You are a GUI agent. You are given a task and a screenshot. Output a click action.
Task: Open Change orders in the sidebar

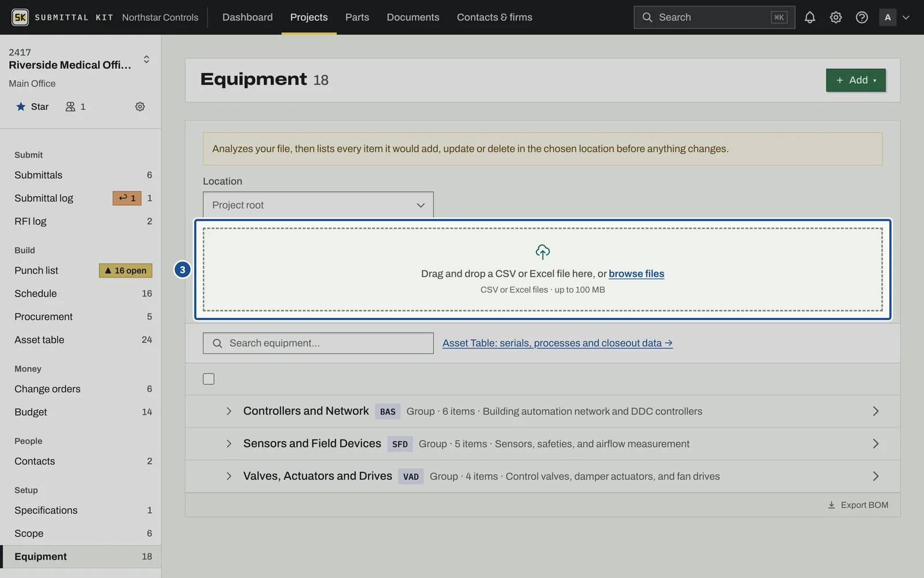[81, 389]
